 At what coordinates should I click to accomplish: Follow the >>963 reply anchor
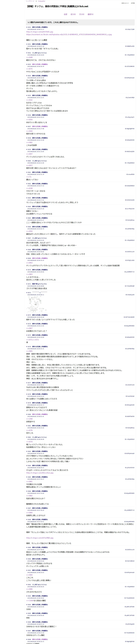[29, 274]
